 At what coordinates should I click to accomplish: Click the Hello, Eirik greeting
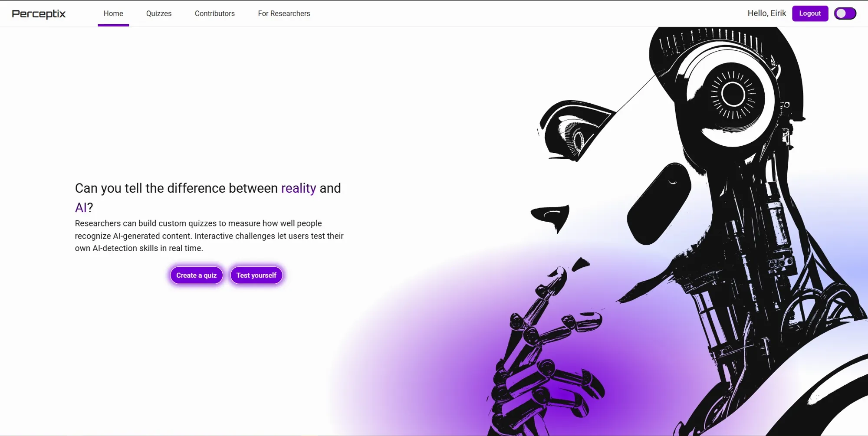[x=766, y=13]
